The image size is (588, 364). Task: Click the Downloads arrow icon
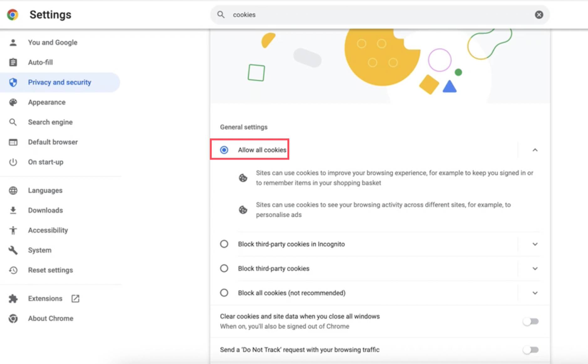(x=13, y=210)
